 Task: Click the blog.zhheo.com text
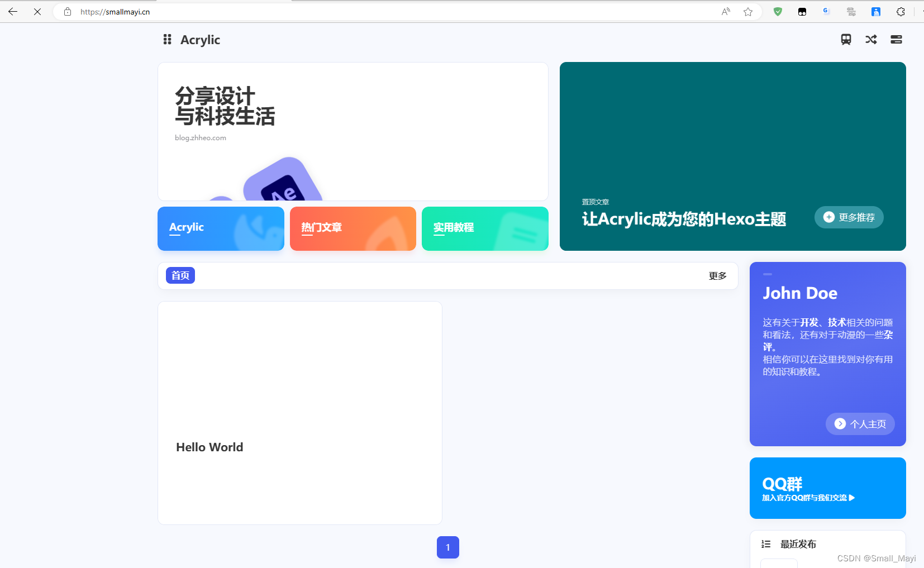[201, 138]
